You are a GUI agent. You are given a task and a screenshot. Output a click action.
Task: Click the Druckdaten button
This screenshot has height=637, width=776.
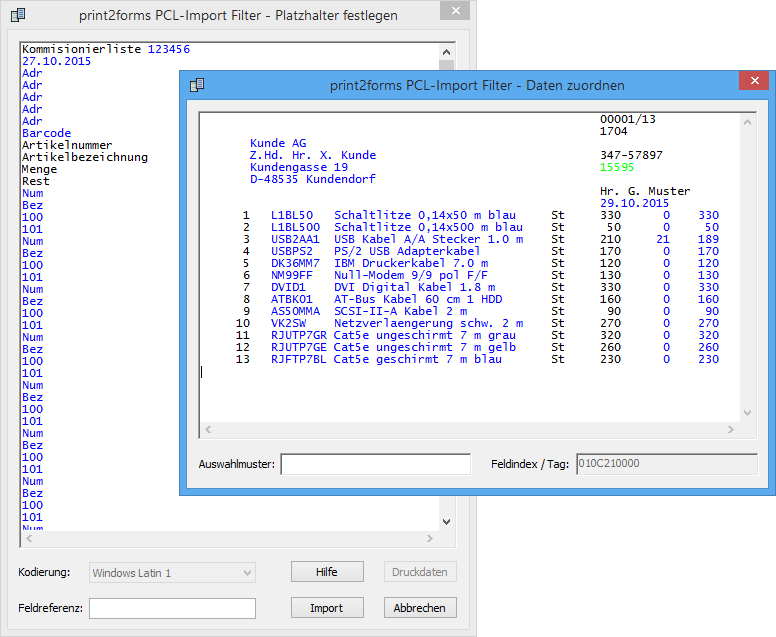(x=420, y=573)
